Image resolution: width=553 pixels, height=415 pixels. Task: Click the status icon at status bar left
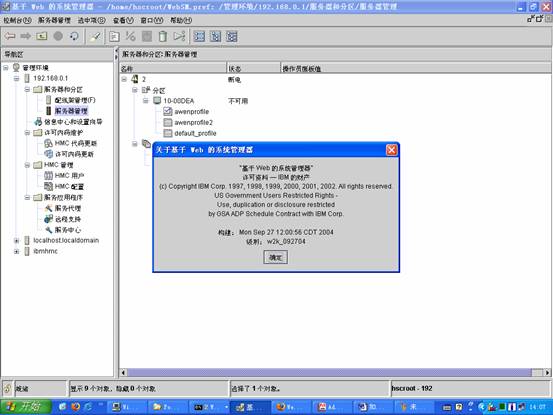click(x=7, y=388)
